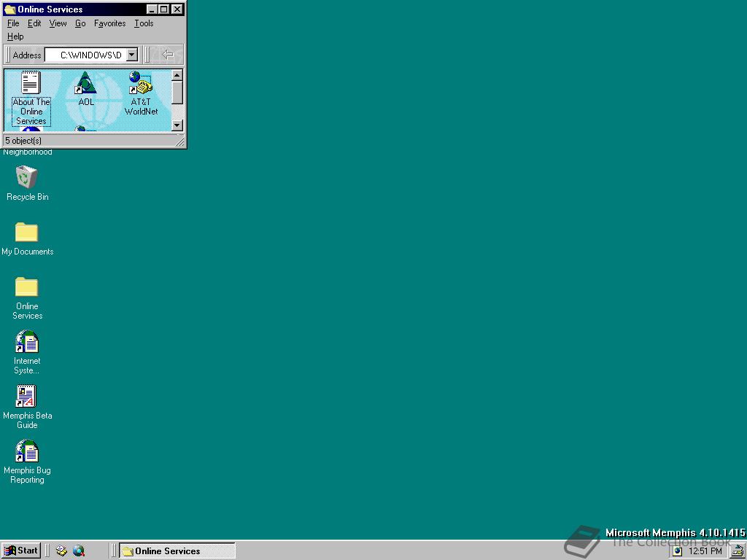Click the Show Desktop quick launch icon

tap(61, 551)
